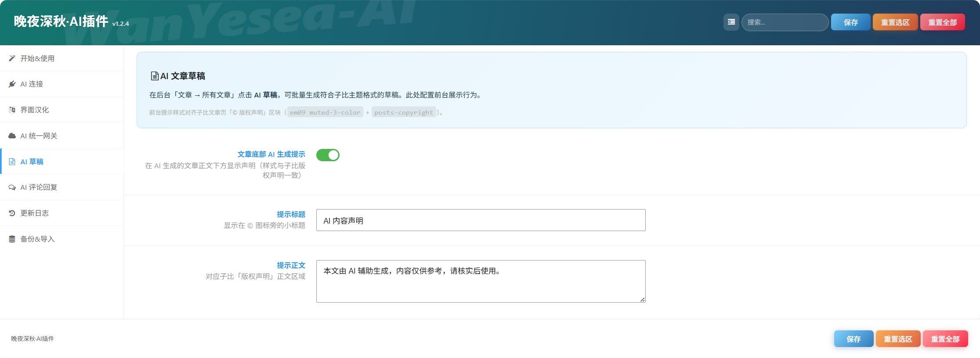Image resolution: width=980 pixels, height=358 pixels.
Task: Open AI 统一网关 settings
Action: (62, 136)
